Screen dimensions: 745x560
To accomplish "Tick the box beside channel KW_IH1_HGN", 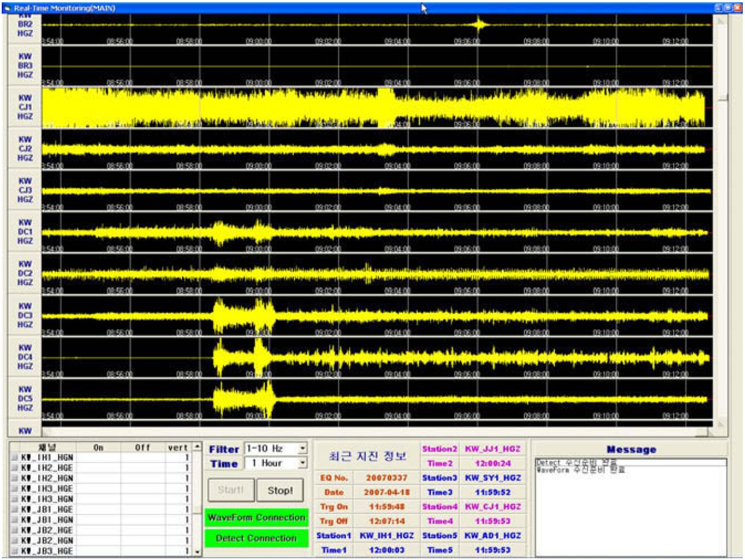I will click(15, 458).
